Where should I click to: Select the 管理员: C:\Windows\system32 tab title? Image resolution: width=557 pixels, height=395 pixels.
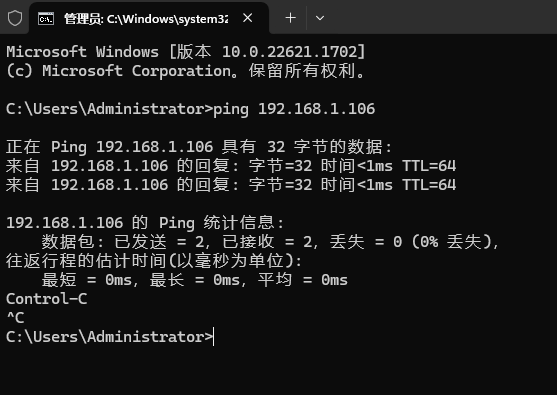click(146, 19)
